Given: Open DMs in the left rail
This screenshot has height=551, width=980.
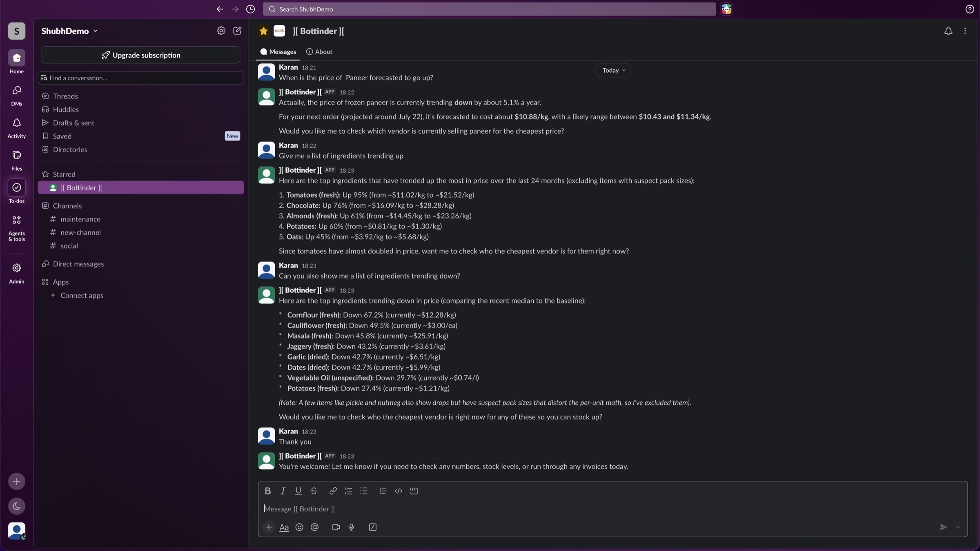Looking at the screenshot, I should 17,95.
